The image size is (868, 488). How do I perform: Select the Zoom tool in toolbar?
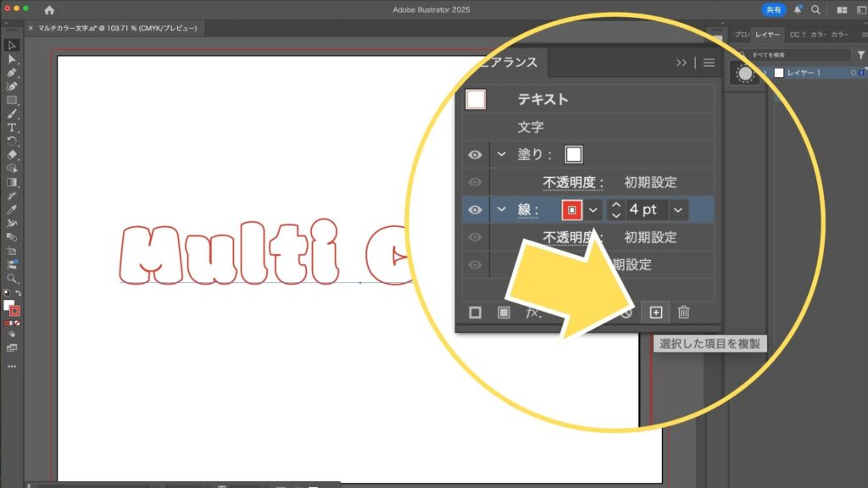(x=12, y=278)
